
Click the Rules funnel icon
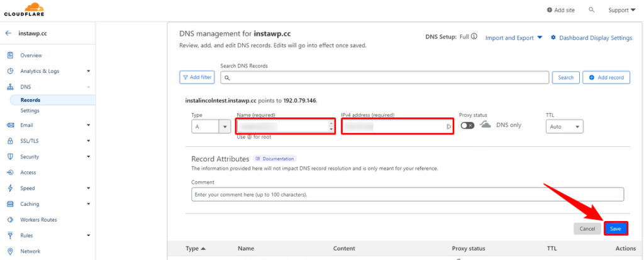coord(11,236)
